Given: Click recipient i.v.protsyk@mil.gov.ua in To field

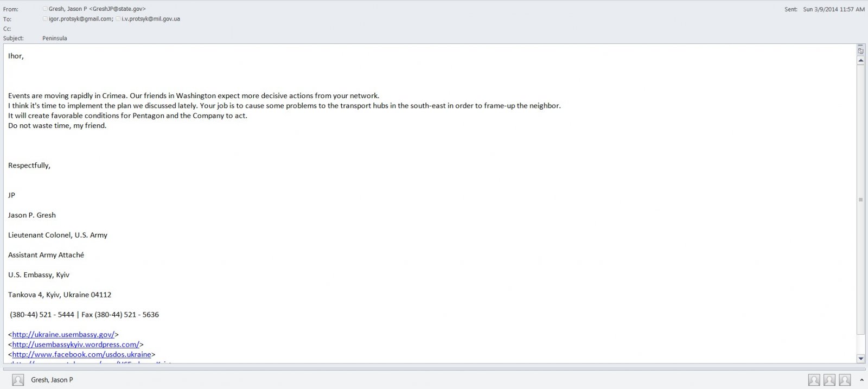Looking at the screenshot, I should pos(150,18).
